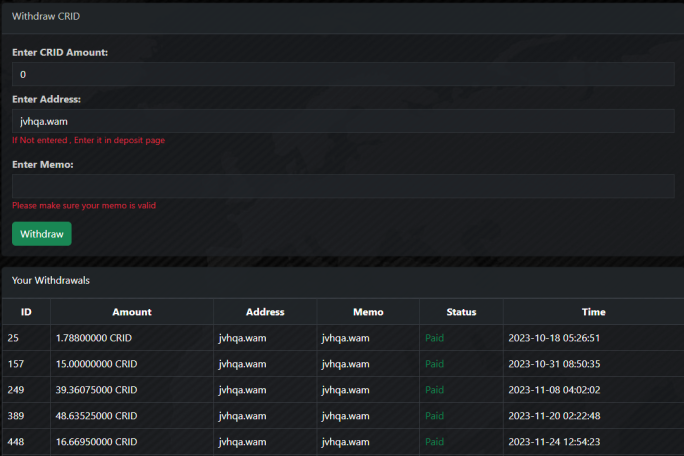This screenshot has height=456, width=684.
Task: Click address jvhqa.wam in row 249
Action: (242, 390)
